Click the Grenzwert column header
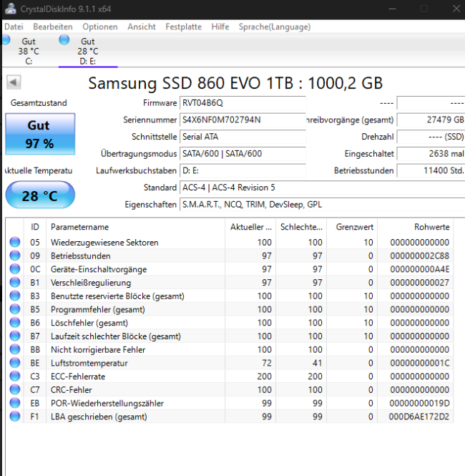The image size is (465, 476). click(352, 227)
